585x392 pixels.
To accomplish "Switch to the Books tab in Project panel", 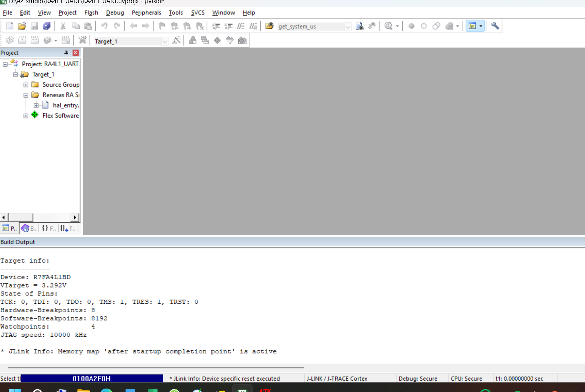I will tap(29, 228).
